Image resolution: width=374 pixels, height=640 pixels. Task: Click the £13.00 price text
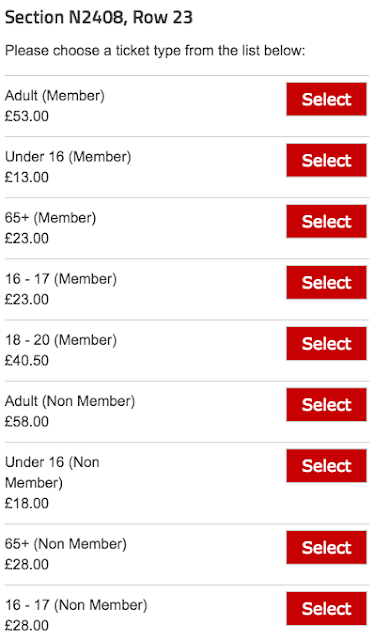pos(27,177)
